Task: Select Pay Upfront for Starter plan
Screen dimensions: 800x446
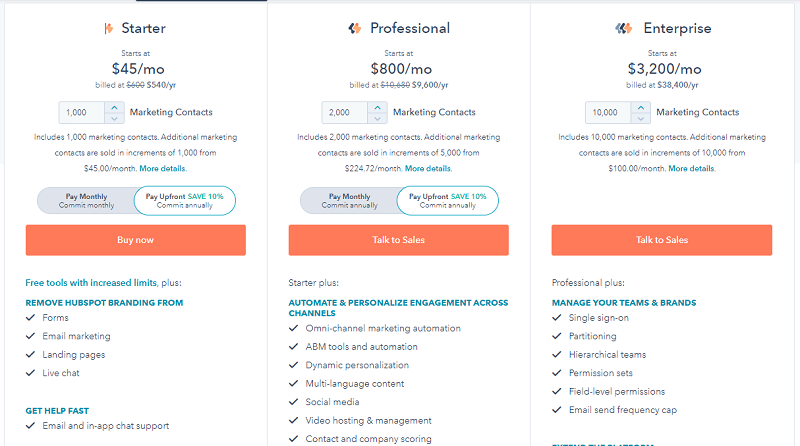Action: 185,201
